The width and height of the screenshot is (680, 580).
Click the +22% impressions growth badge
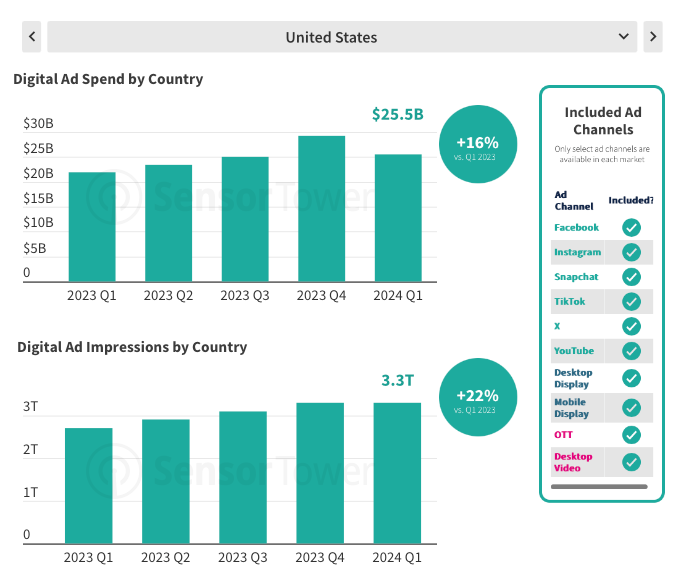477,397
